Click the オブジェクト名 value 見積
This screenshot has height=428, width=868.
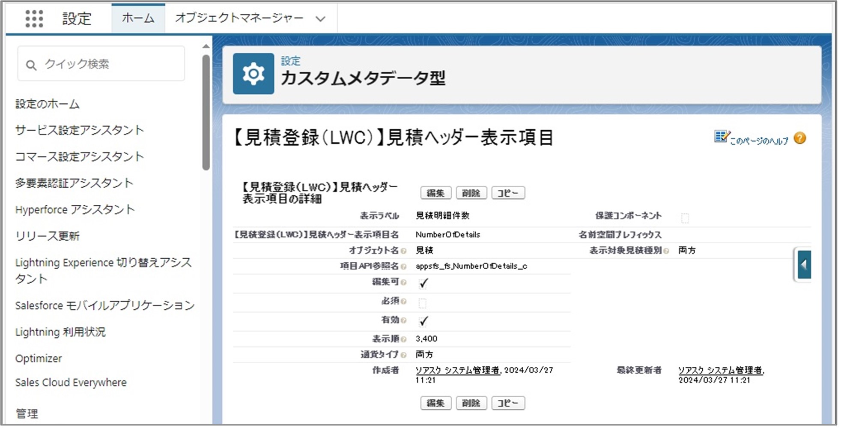424,250
